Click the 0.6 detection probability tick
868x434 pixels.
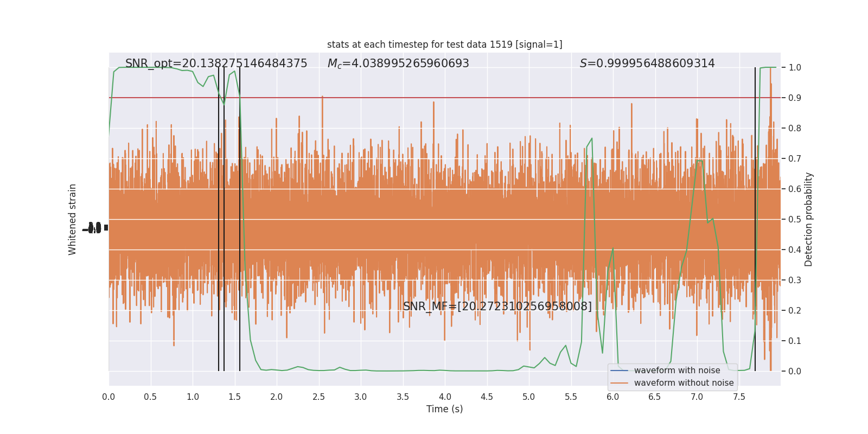point(795,189)
